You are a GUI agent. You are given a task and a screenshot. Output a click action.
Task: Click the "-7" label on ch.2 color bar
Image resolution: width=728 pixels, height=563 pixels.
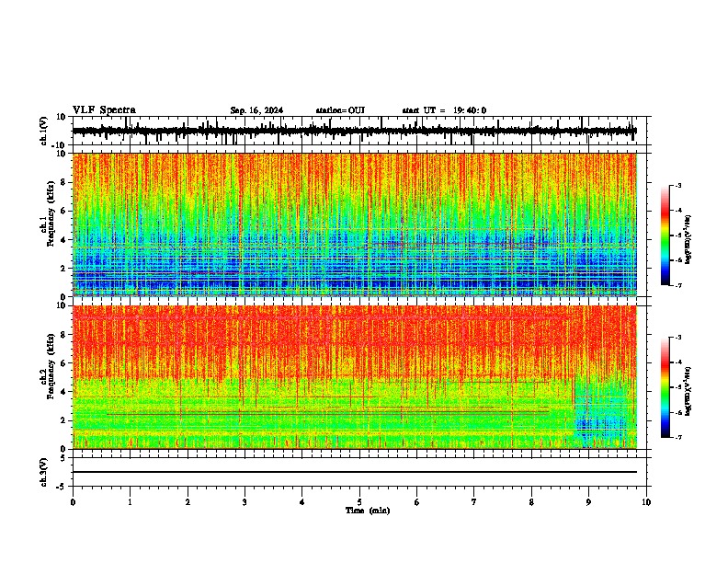[678, 437]
